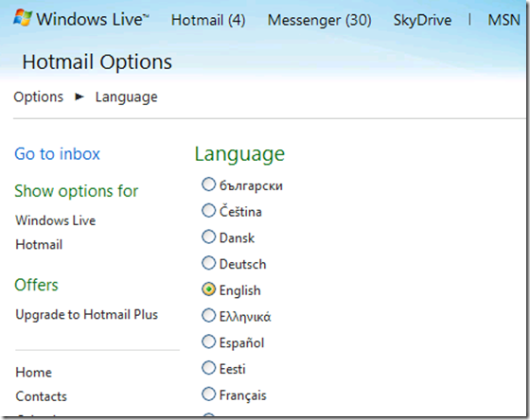Screen dimensions: 530x420
Task: Open Home in the left sidebar
Action: click(33, 372)
